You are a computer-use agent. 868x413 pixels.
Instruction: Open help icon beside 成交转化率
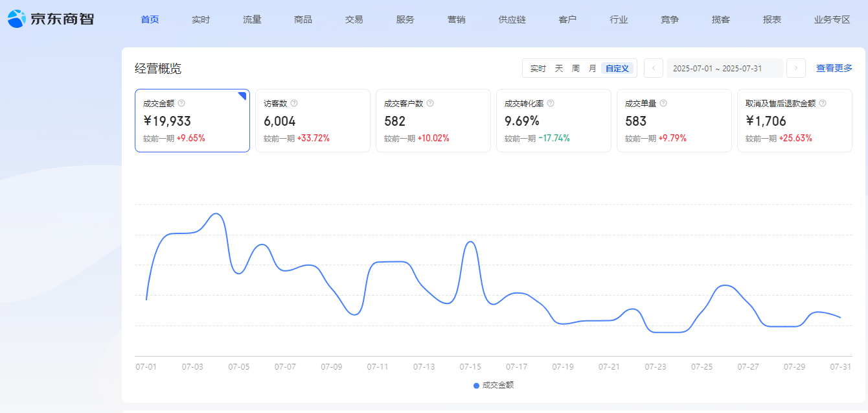[x=551, y=103]
